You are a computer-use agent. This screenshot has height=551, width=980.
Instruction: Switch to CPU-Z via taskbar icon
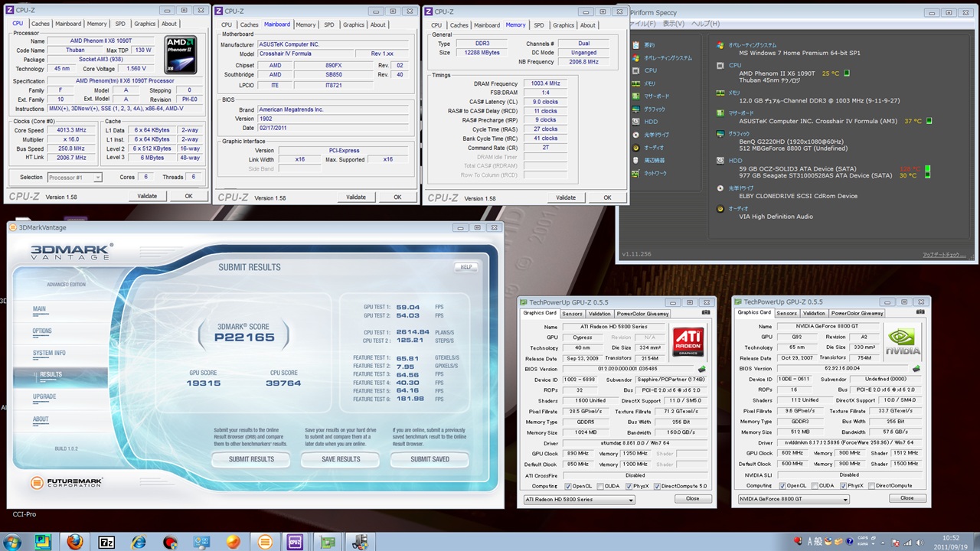(295, 542)
